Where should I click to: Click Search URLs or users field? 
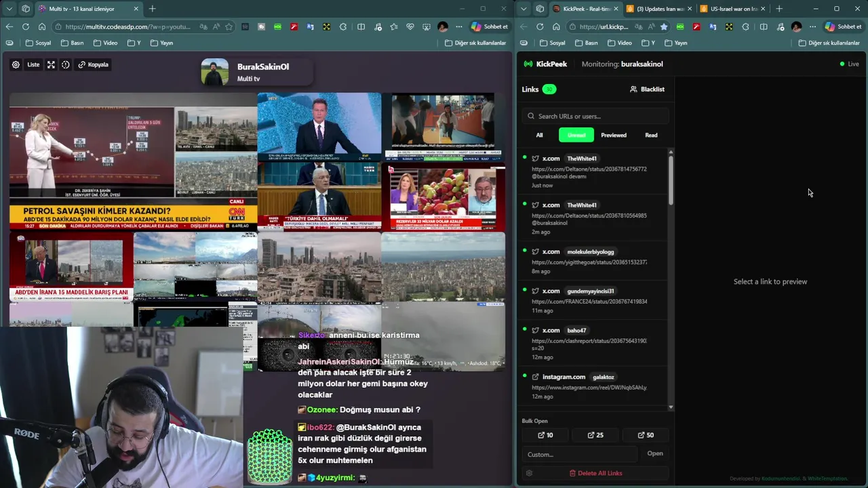coord(595,116)
